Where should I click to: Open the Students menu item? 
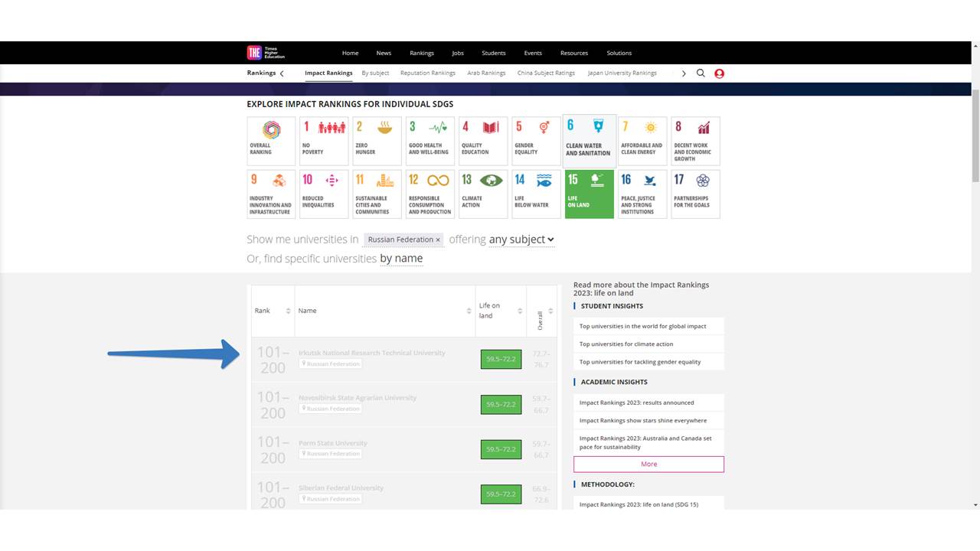(494, 53)
